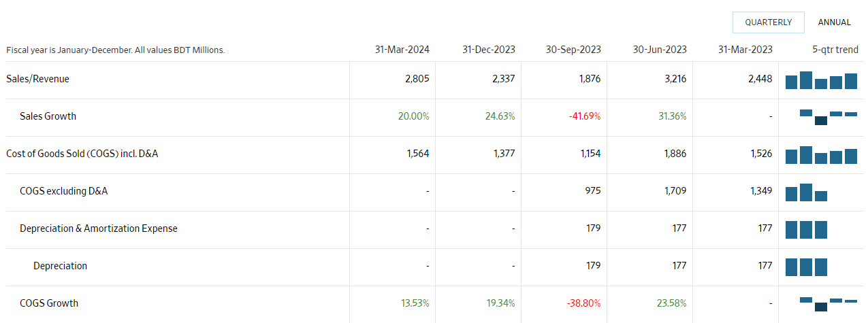
Task: Select the Depreciation & Amortization Expense label
Action: [x=99, y=228]
